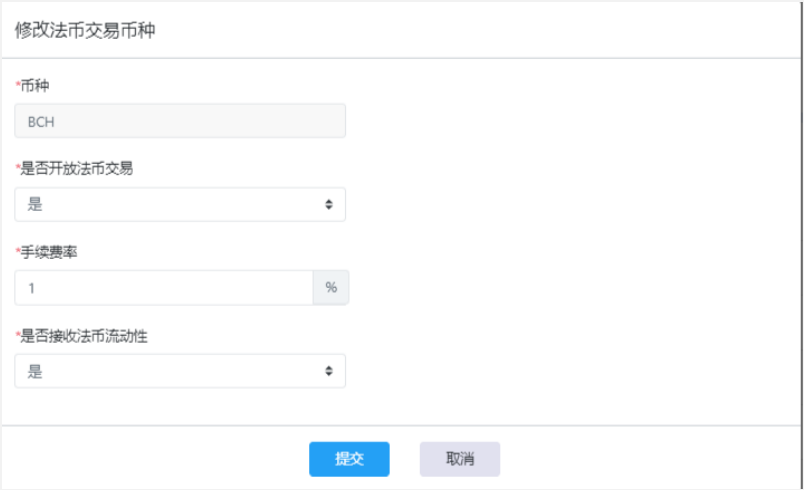Focus the 手续费率 input field
Screen dimensions: 804x490
tap(164, 288)
